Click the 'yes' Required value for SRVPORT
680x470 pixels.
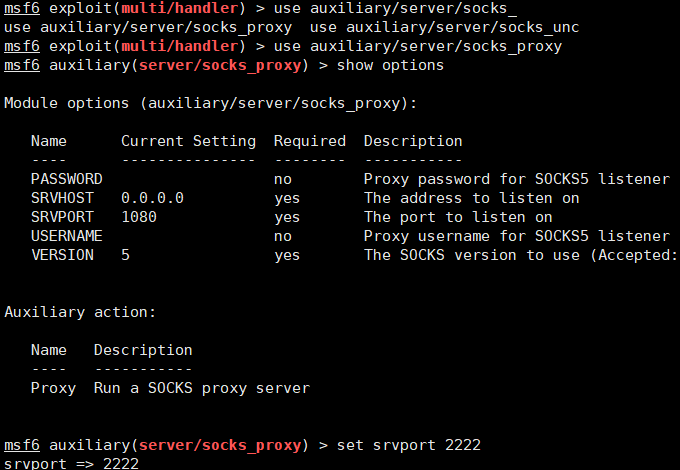tap(287, 217)
